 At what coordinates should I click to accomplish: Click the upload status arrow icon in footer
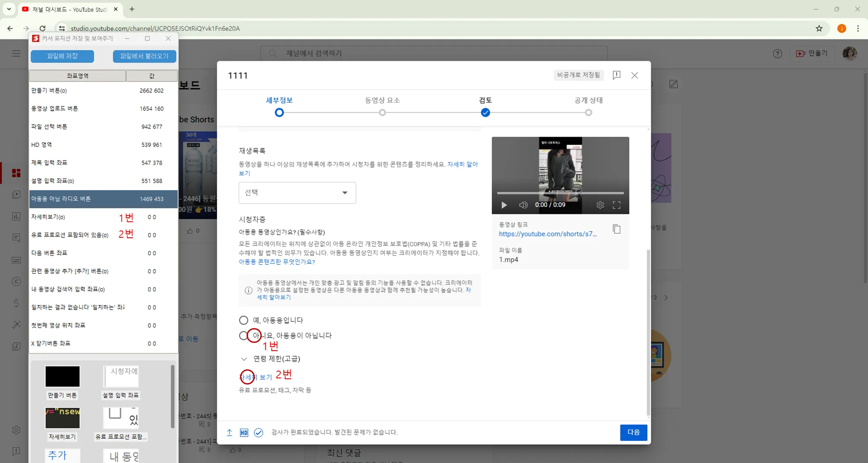pos(230,432)
